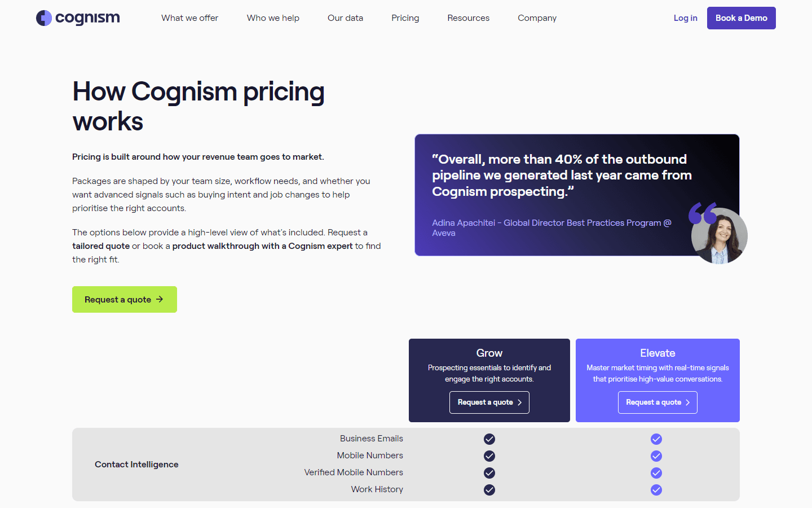Open the What we offer dropdown
Image resolution: width=812 pixels, height=508 pixels.
tap(189, 17)
